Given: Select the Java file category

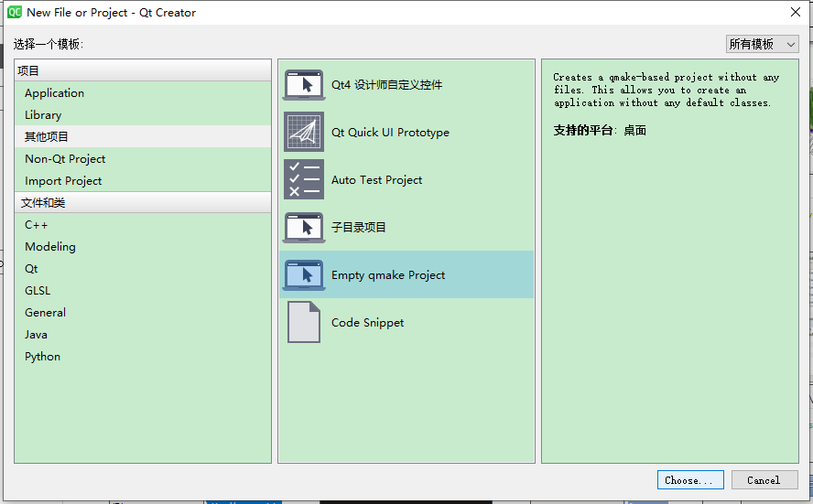Looking at the screenshot, I should [x=143, y=334].
